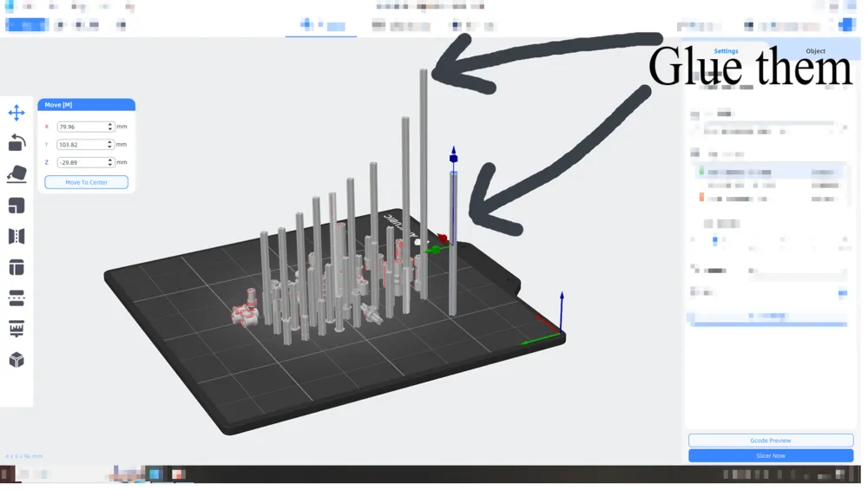Click into the Z value field showing -29.89
Screen dimensions: 868x490
[82, 164]
